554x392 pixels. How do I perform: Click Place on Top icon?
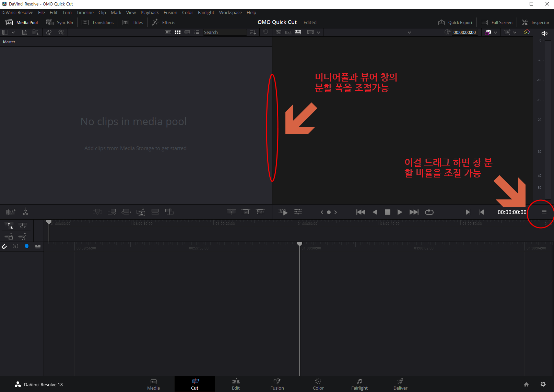(155, 212)
